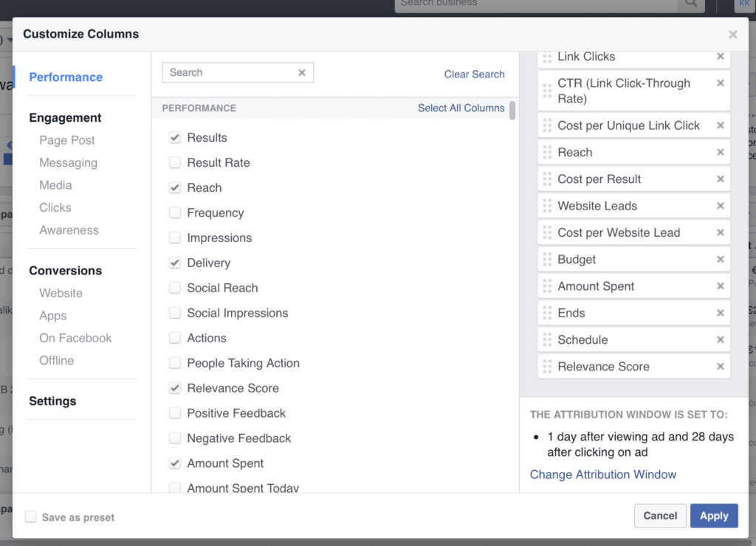Screen dimensions: 756x546
Task: Remove the Ends column with its X
Action: 721,312
